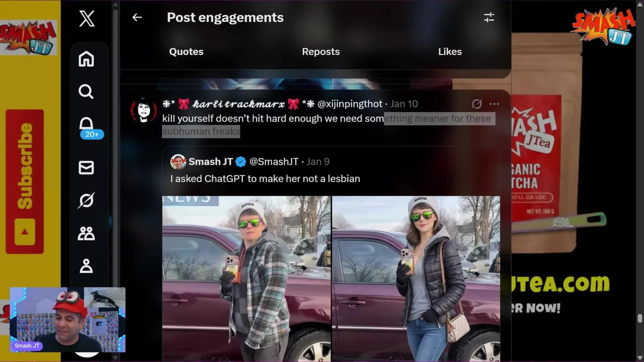Open the filter settings sliders icon

coord(489,17)
